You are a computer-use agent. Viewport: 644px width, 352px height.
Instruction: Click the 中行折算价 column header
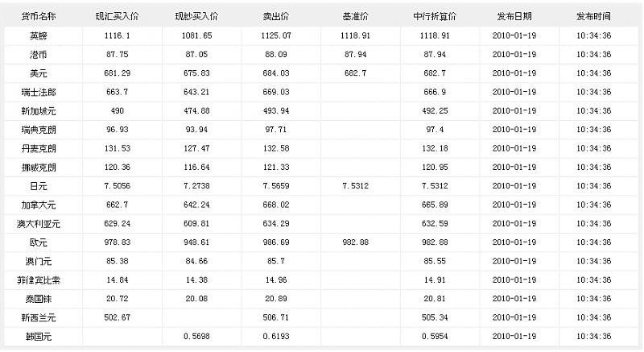point(435,16)
